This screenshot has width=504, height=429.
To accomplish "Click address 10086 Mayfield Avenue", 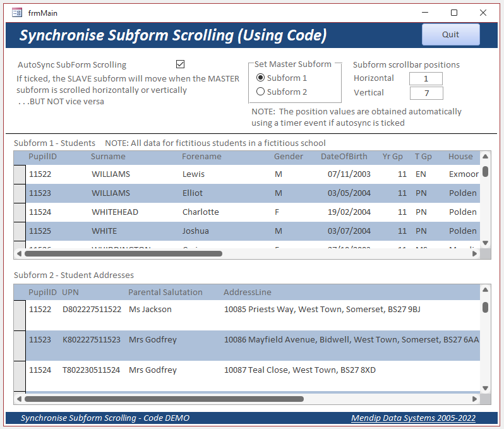I will 351,339.
